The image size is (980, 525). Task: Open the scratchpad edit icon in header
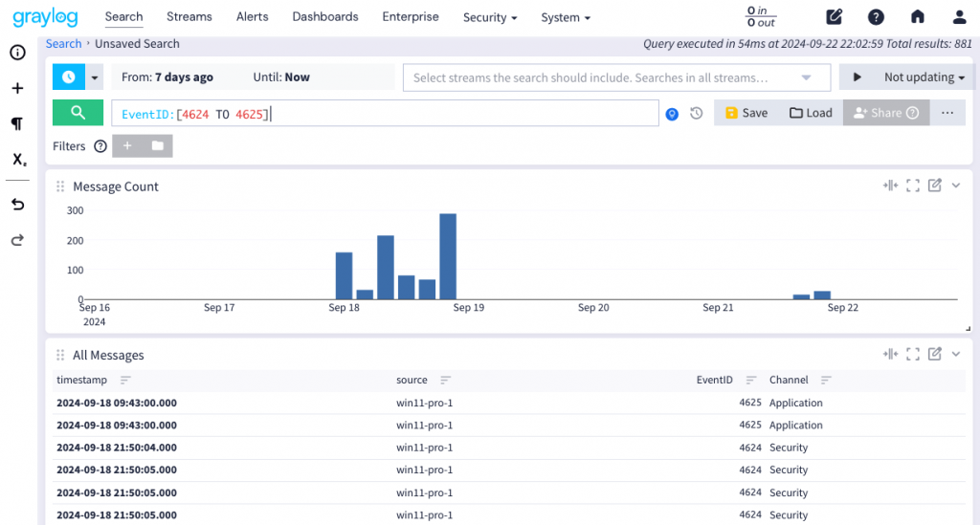click(x=834, y=17)
